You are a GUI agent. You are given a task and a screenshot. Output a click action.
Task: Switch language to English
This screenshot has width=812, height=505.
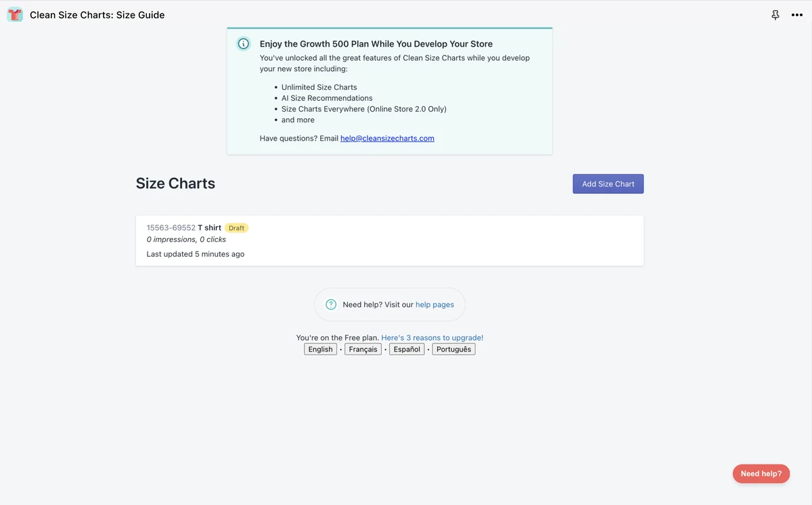coord(321,350)
